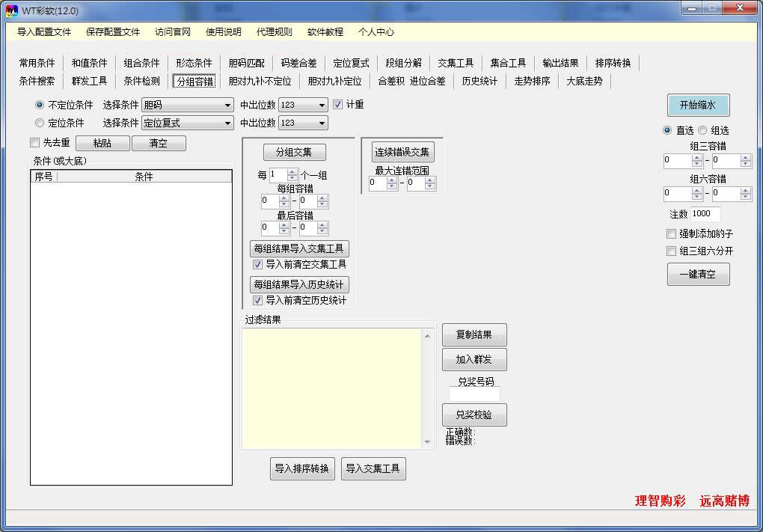Click the 连续错误交集 button
The image size is (763, 532).
[402, 152]
